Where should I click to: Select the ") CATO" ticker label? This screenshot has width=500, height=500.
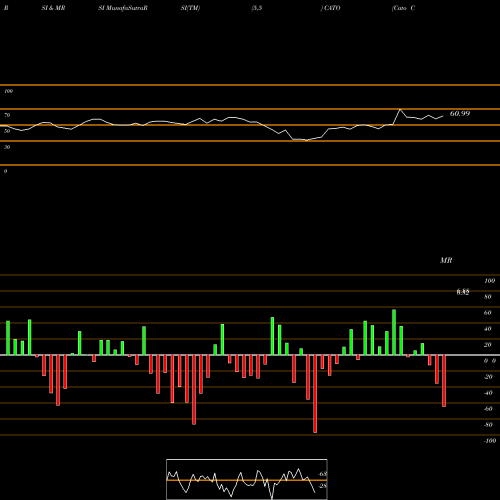(x=330, y=8)
